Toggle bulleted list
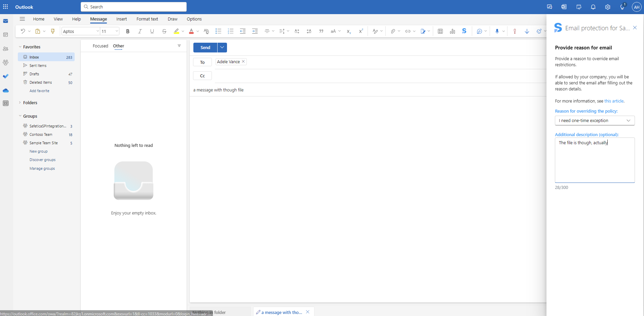 point(218,31)
